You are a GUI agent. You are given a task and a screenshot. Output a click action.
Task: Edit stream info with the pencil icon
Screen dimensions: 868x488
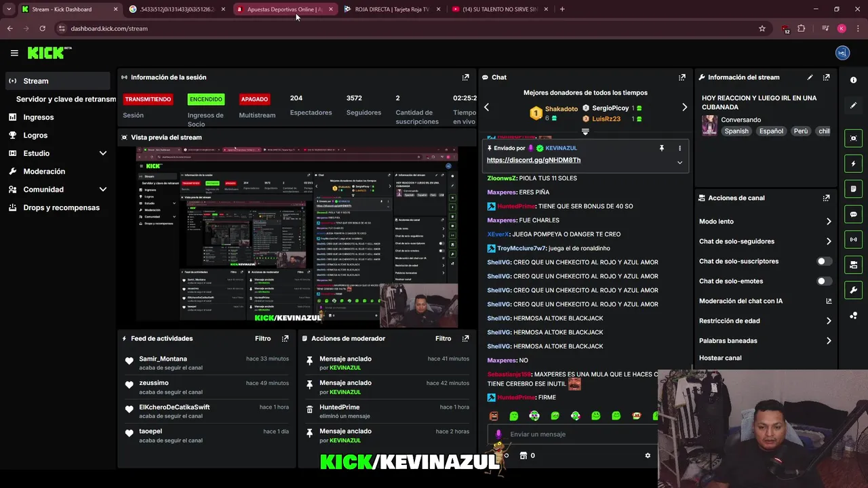tap(810, 77)
